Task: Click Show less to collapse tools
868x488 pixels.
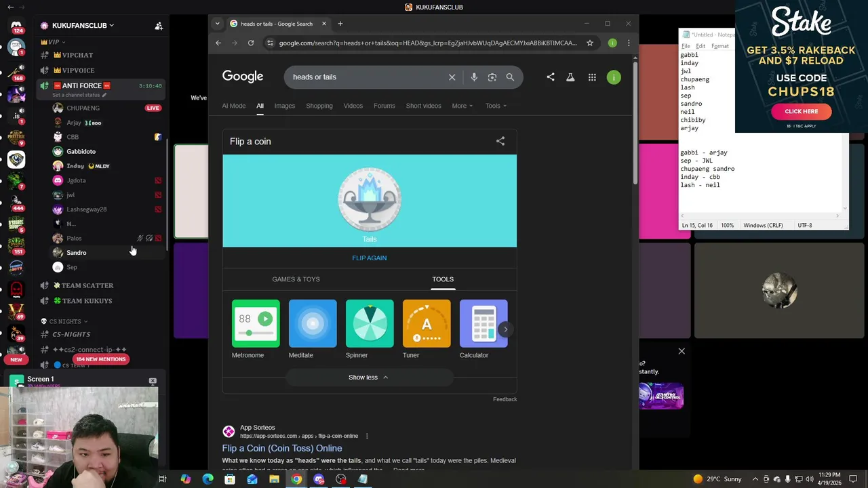Action: [369, 378]
